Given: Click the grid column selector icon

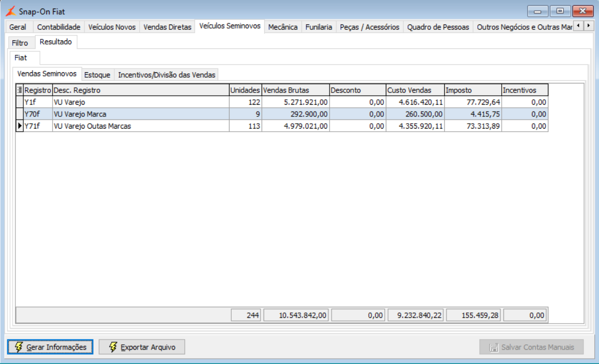Looking at the screenshot, I should click(20, 90).
